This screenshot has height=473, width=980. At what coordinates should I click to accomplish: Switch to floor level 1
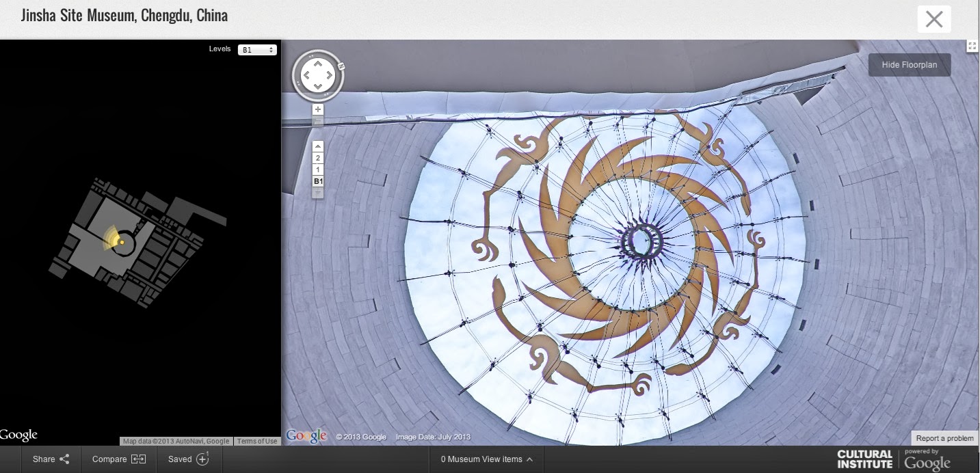(x=318, y=170)
